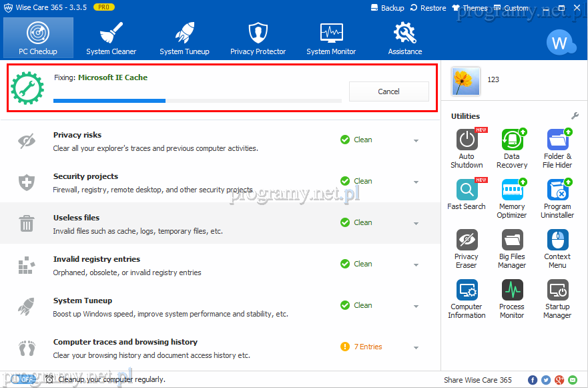Image resolution: width=588 pixels, height=388 pixels.
Task: Open the Memory Optimizer utility
Action: (512, 190)
